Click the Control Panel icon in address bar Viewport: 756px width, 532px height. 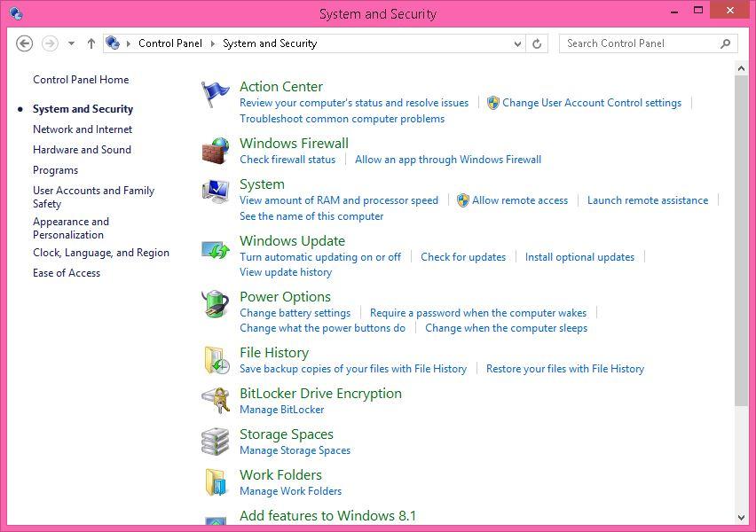point(113,43)
